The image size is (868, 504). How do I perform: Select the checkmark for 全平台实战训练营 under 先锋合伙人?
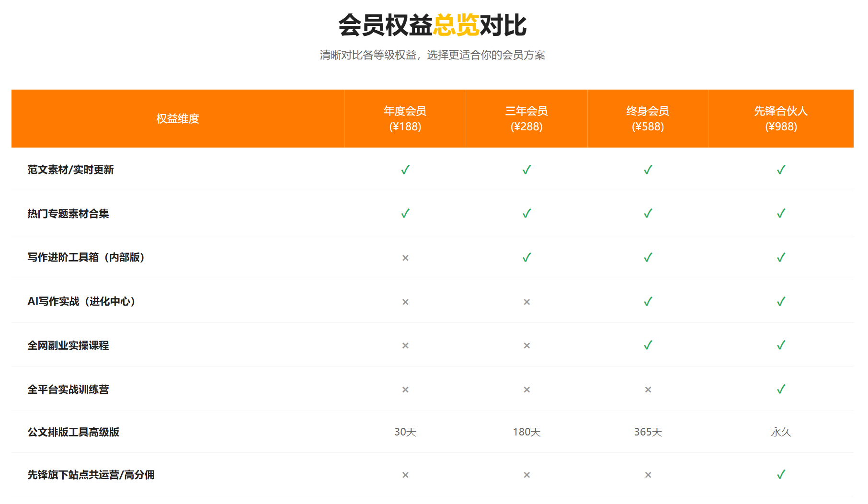(781, 389)
